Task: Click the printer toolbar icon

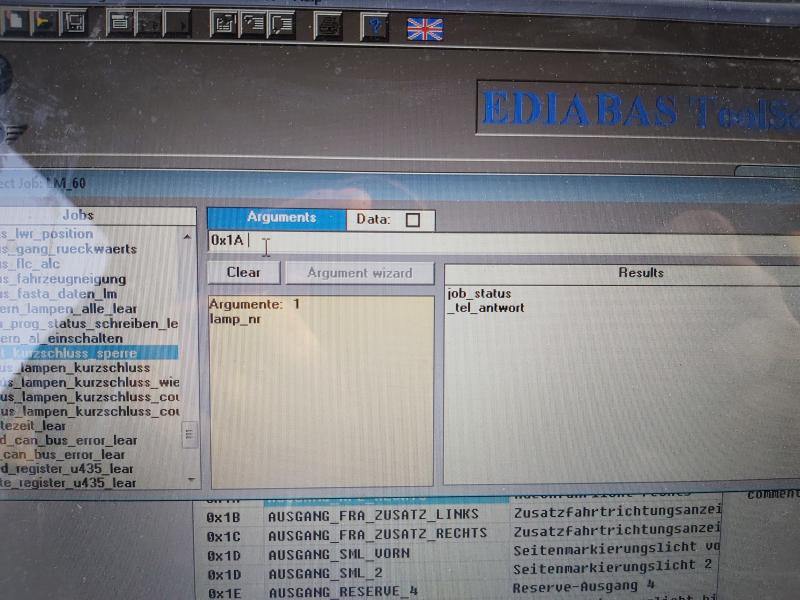Action: tap(328, 25)
